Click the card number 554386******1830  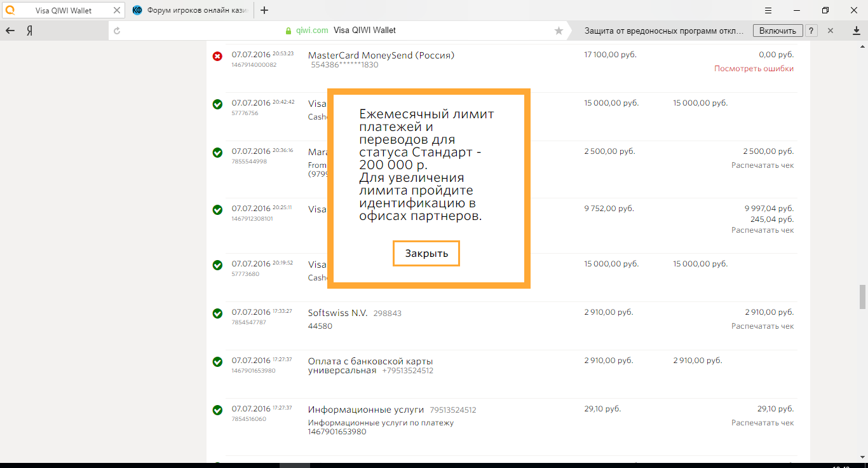coord(344,65)
